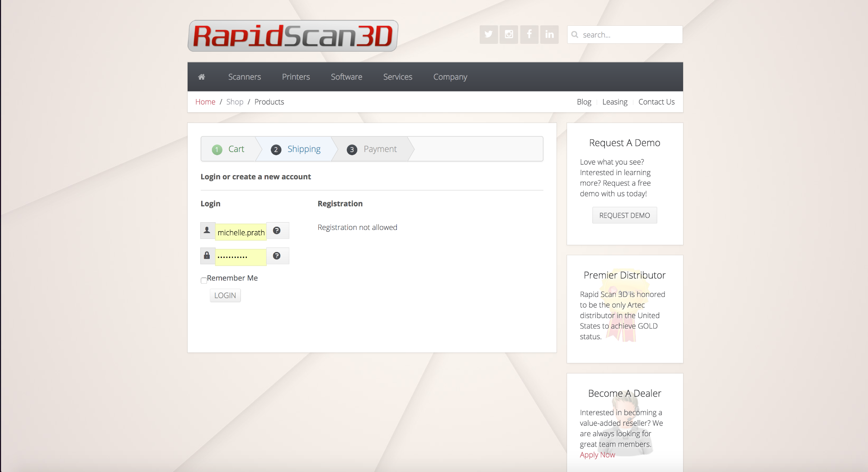
Task: Click the user silhouette icon beside username
Action: click(207, 230)
